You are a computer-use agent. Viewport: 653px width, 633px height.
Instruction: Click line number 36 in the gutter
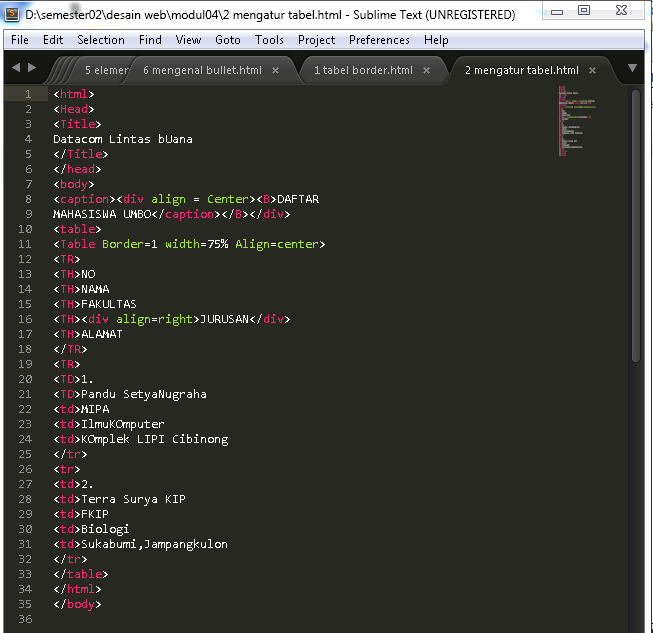(25, 619)
